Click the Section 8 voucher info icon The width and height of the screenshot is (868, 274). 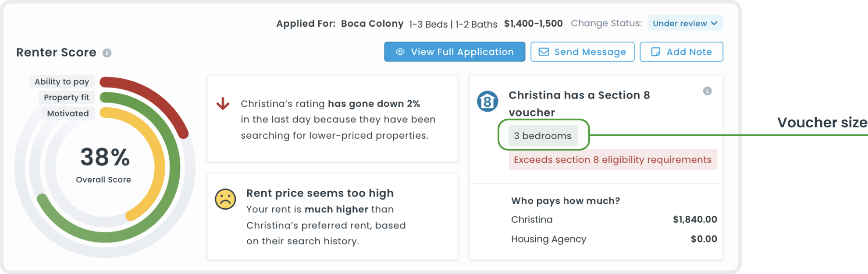[x=707, y=91]
